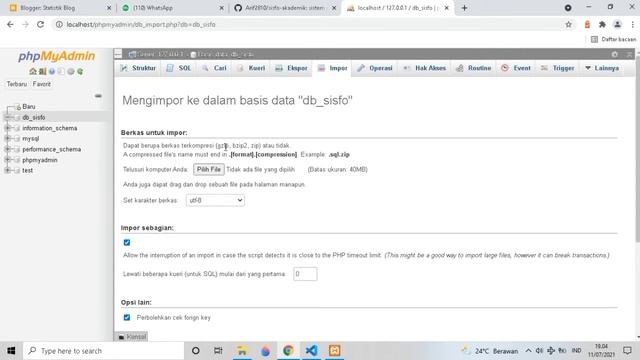Open Cortana circle icon on taskbar

point(196,351)
